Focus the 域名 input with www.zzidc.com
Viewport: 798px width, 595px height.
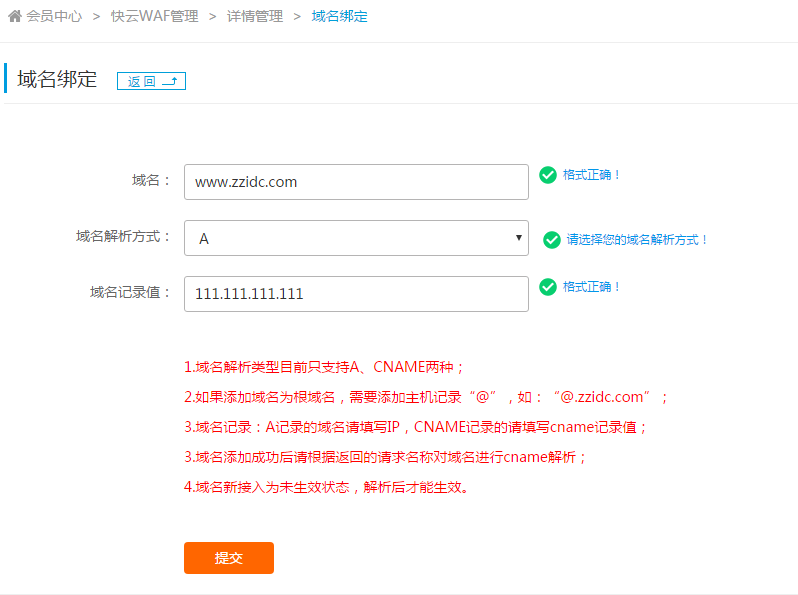point(356,182)
